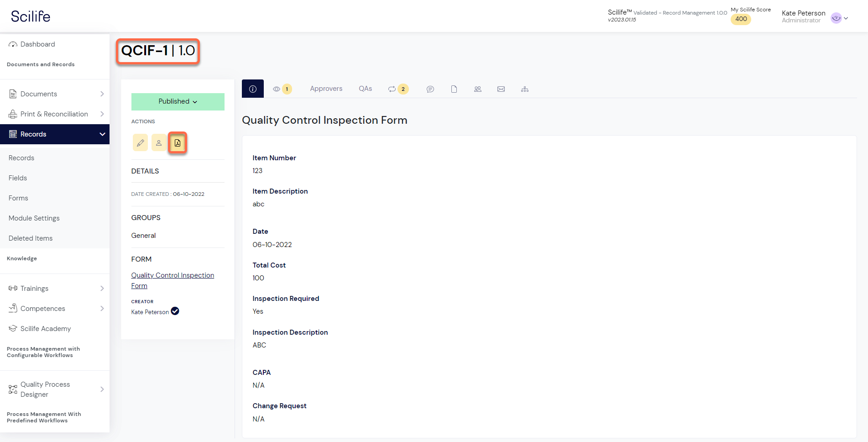Click the Competences sidebar icon
This screenshot has height=442, width=868.
13,308
